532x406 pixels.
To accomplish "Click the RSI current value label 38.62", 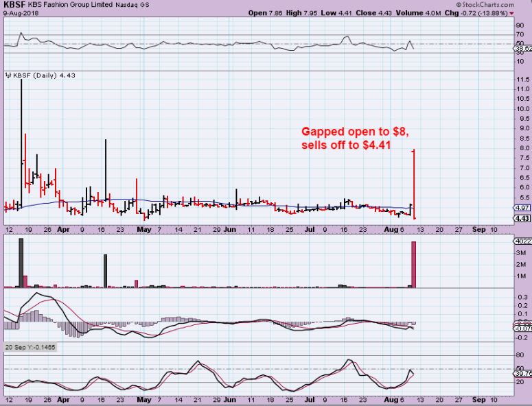I will [x=524, y=49].
